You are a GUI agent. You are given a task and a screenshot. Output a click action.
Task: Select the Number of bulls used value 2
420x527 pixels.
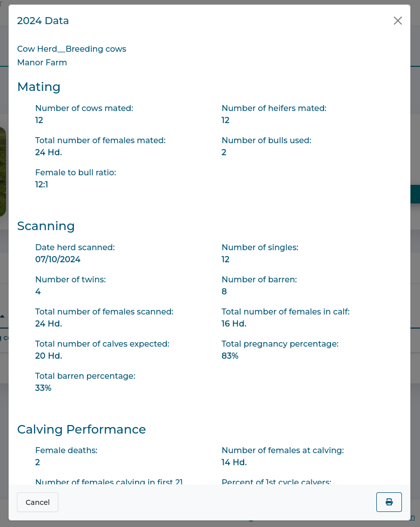click(x=224, y=152)
